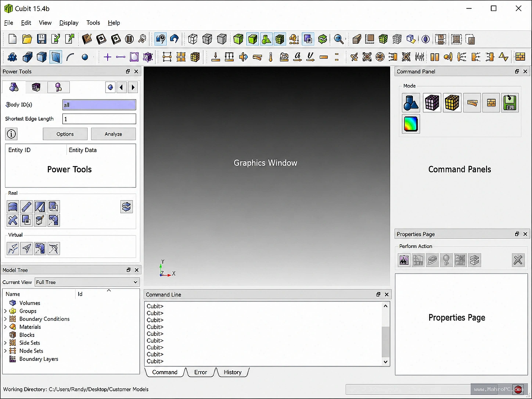532x399 pixels.
Task: Click the orange brick wall toolbar icon
Action: (x=520, y=57)
